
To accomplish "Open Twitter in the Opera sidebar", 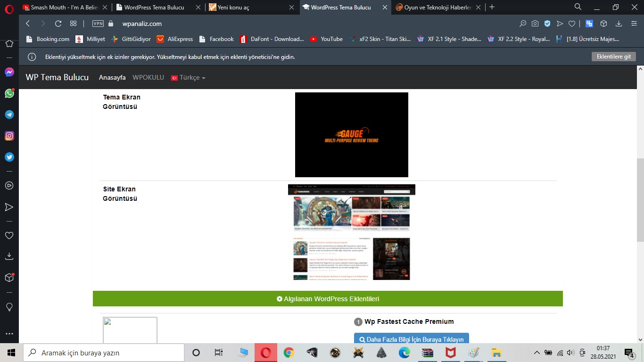I will point(9,157).
